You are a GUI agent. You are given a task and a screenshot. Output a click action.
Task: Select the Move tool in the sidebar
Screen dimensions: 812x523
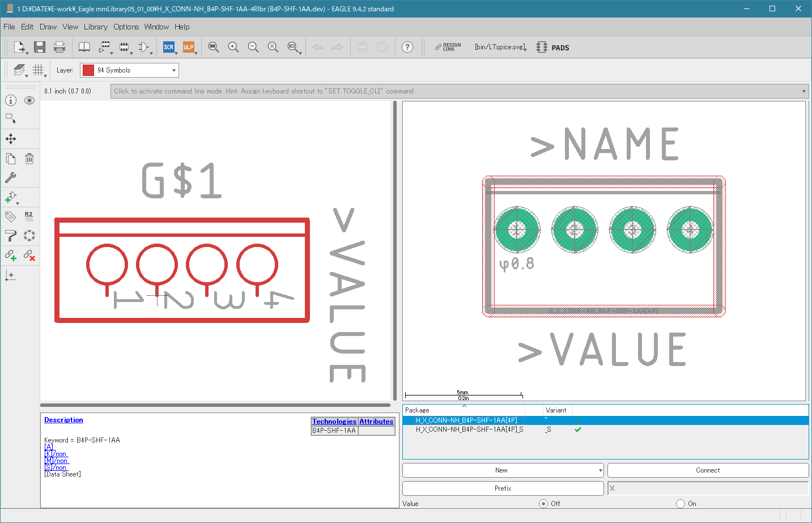tap(11, 139)
